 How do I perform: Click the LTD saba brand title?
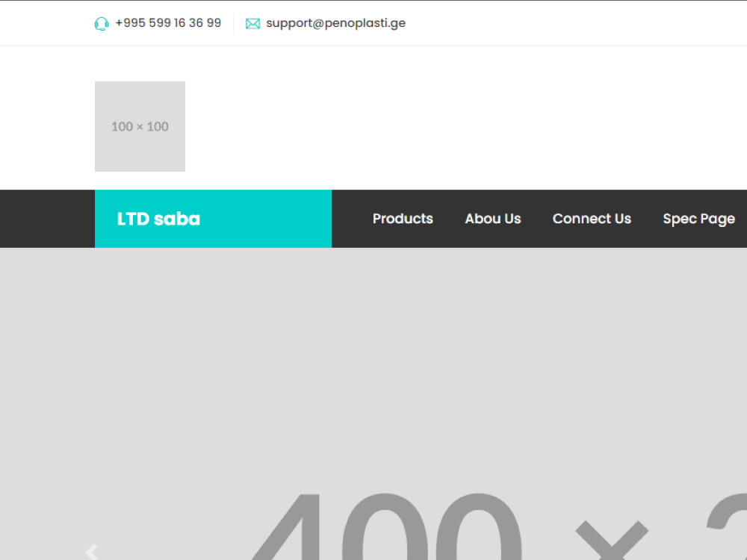point(158,219)
